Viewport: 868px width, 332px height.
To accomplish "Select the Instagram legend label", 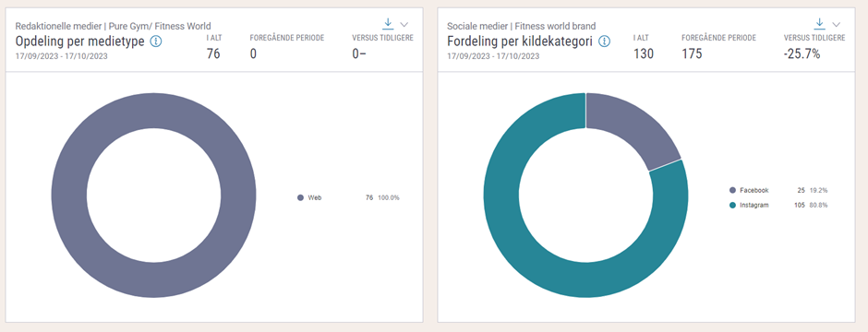I will 754,205.
